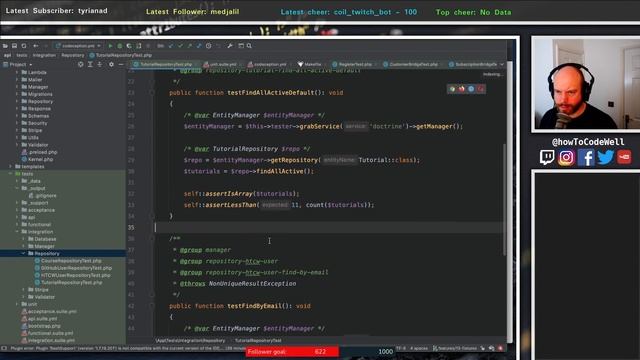
Task: Open the Twitter icon under @howToCodeWell
Action: [x=605, y=157]
